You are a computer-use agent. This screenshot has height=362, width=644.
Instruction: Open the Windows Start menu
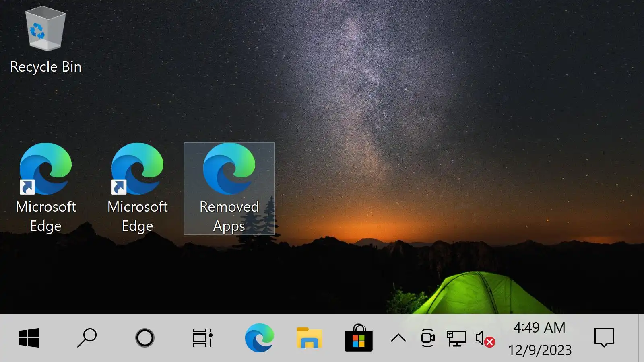point(29,338)
